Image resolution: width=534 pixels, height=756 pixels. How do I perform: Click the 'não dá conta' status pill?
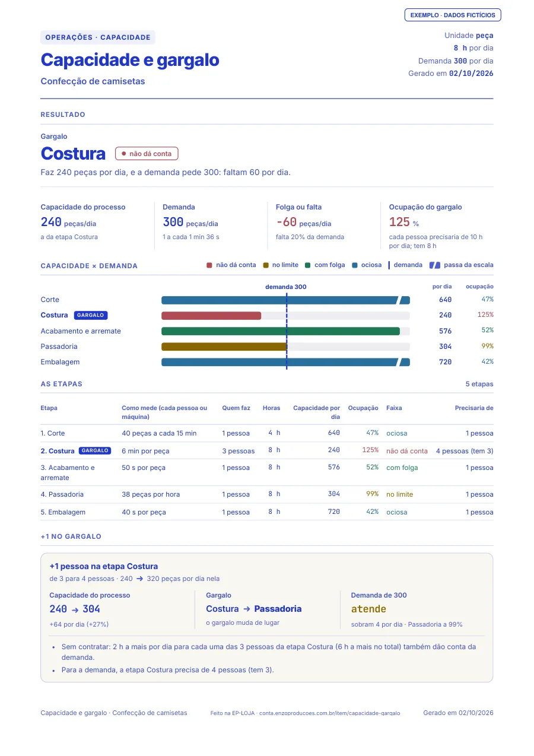coord(147,154)
